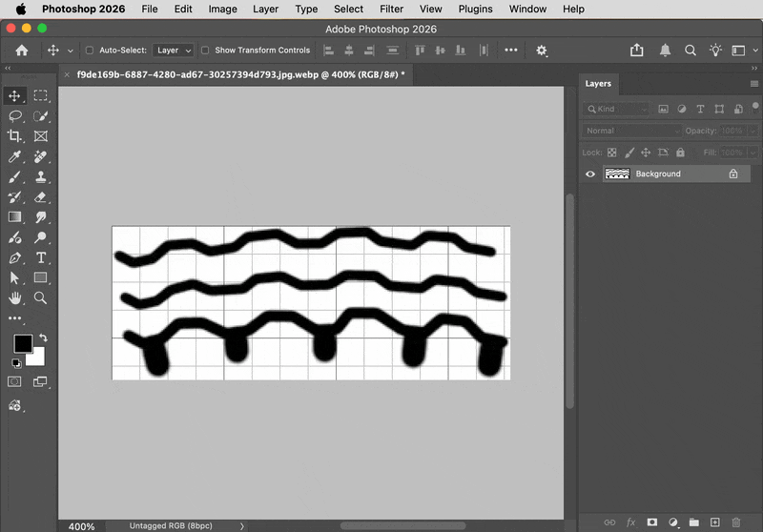Open the Auto-Select Layer dropdown

tap(174, 51)
